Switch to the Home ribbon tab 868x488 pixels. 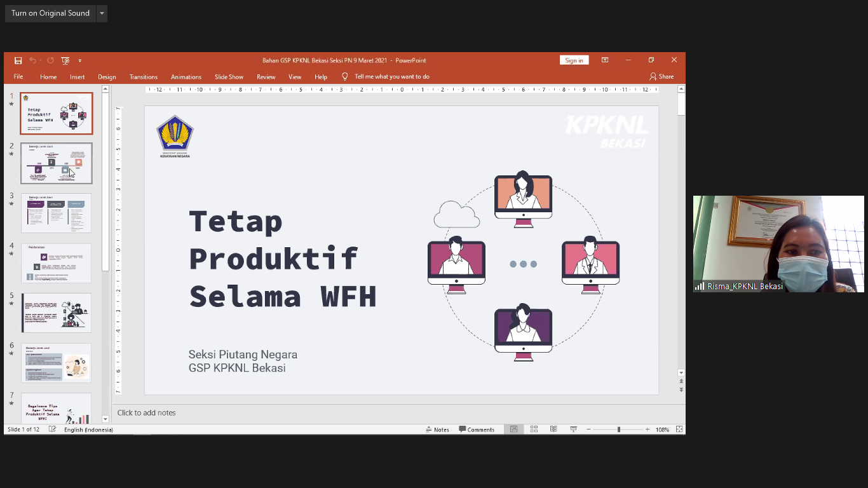tap(48, 77)
